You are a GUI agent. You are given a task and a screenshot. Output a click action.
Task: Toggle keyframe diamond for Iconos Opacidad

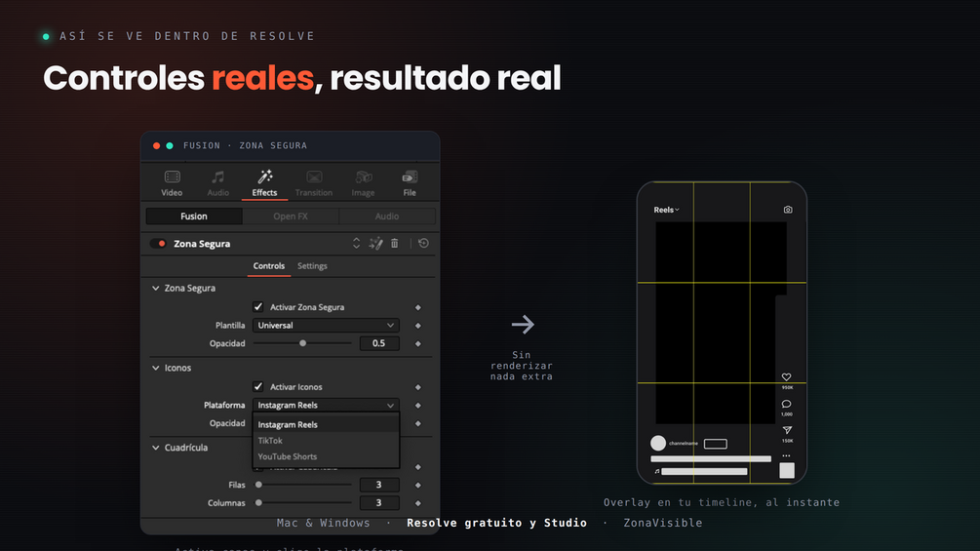point(418,423)
